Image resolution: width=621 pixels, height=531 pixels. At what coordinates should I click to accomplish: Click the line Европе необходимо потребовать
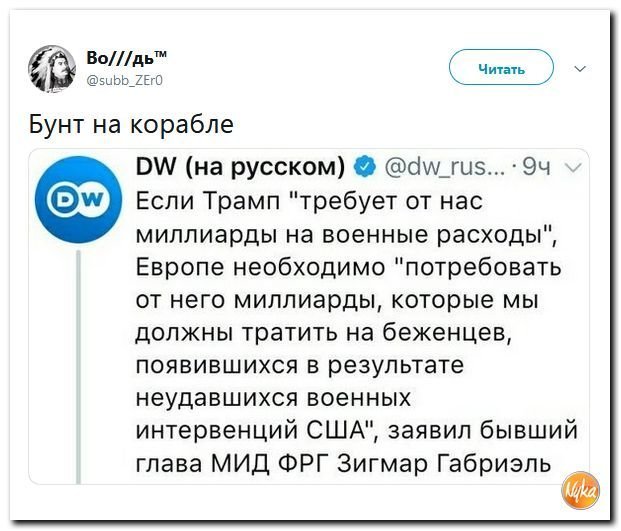pos(349,266)
